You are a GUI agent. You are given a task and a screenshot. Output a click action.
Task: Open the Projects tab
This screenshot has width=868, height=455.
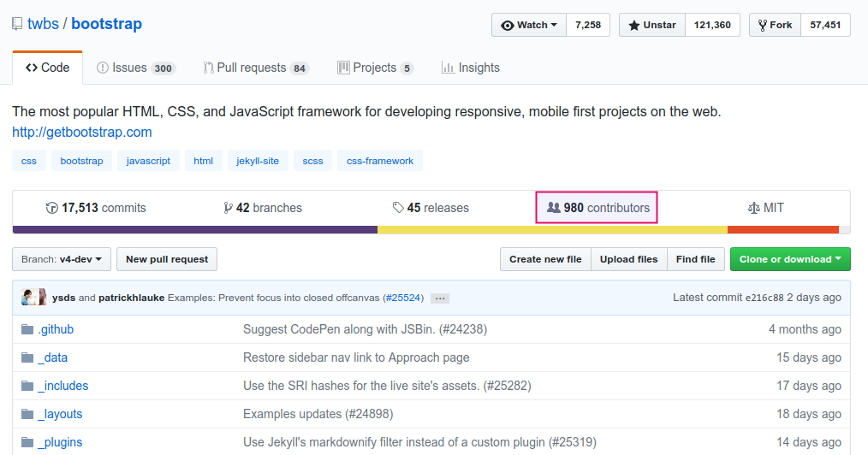click(x=375, y=68)
